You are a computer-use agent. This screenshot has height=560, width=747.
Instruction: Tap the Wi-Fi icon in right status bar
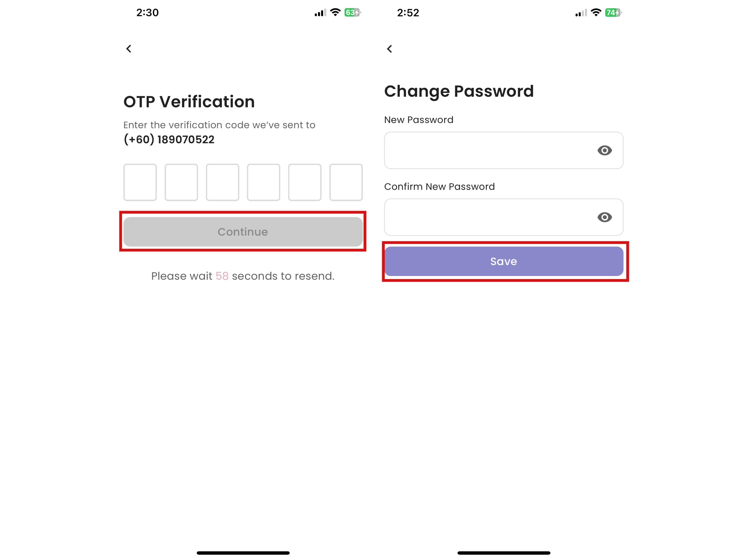pos(595,12)
